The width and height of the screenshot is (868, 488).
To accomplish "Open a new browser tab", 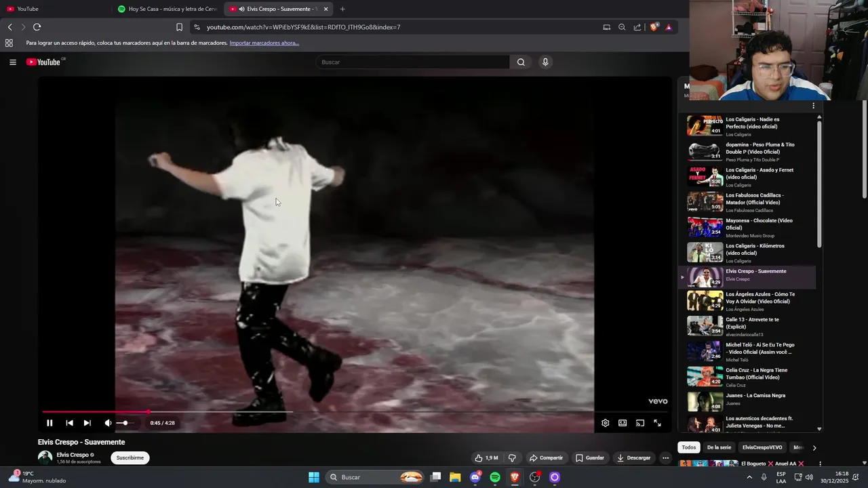I will (342, 9).
